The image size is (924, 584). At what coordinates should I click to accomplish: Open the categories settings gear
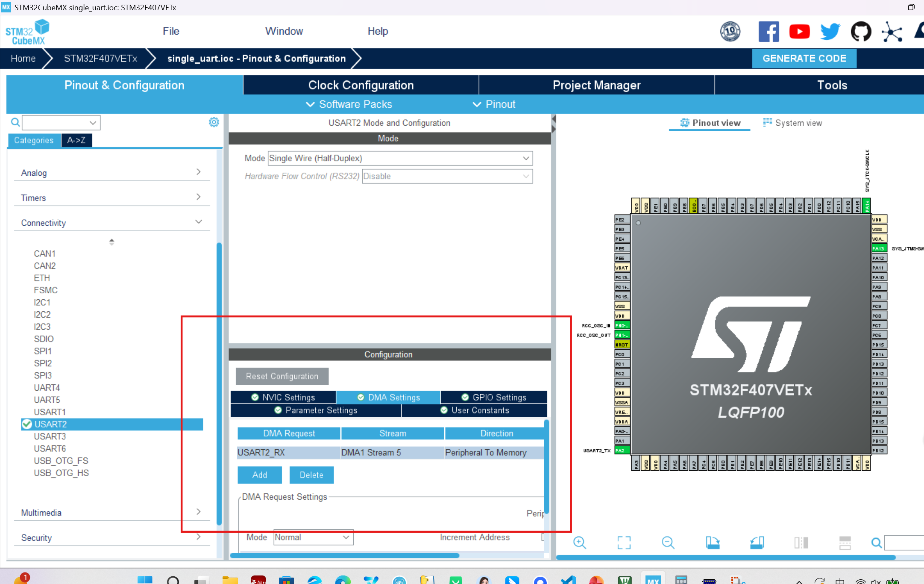(214, 123)
